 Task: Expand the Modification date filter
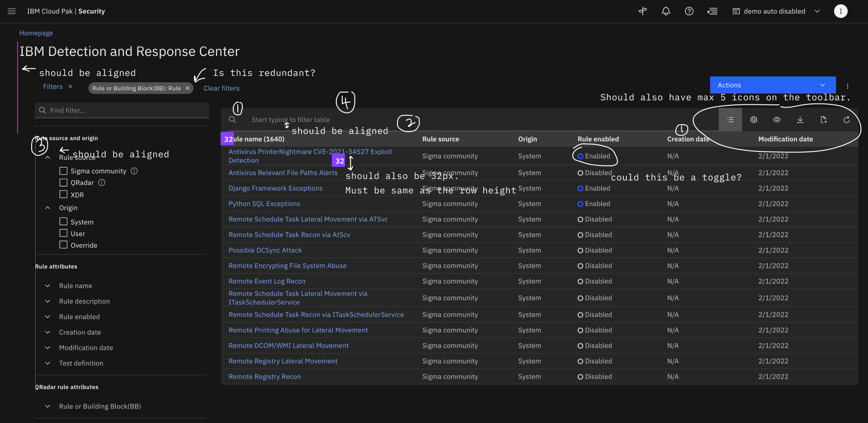[x=47, y=348]
